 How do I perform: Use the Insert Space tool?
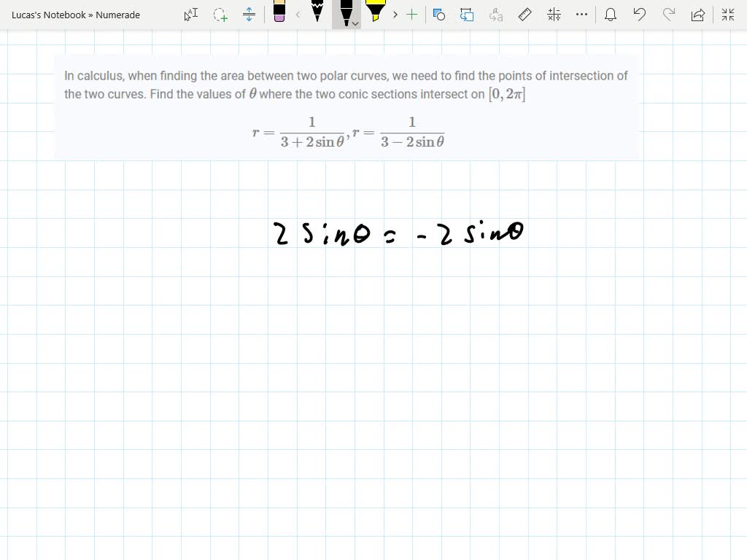[x=249, y=15]
